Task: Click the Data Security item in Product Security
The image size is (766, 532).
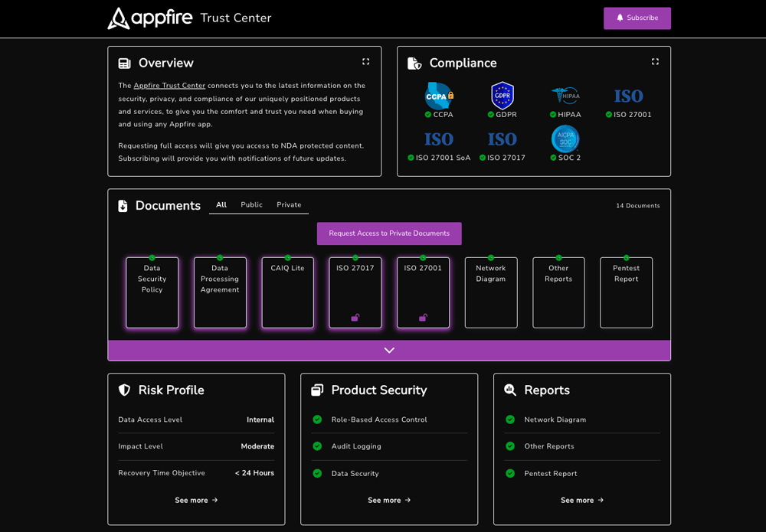Action: 355,473
